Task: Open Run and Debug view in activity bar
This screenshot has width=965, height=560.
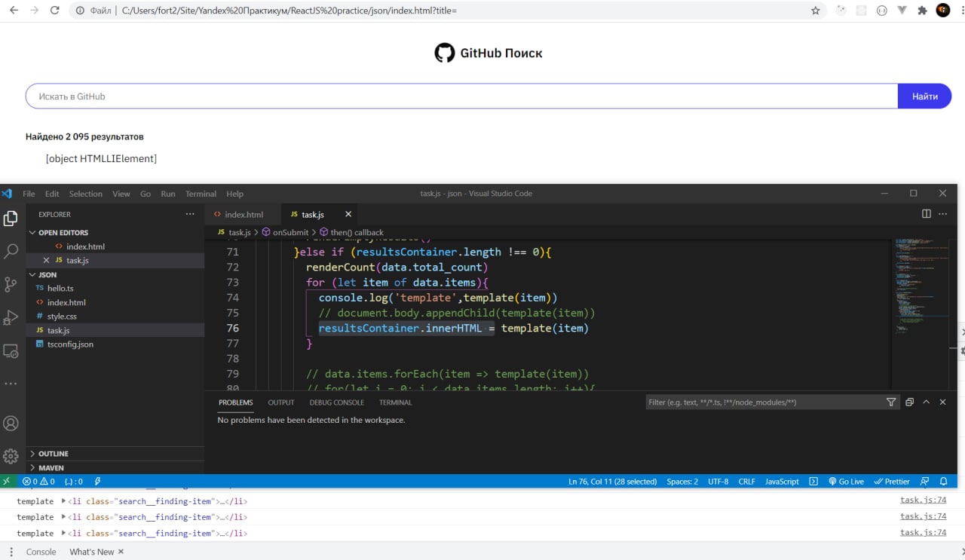Action: 11,317
